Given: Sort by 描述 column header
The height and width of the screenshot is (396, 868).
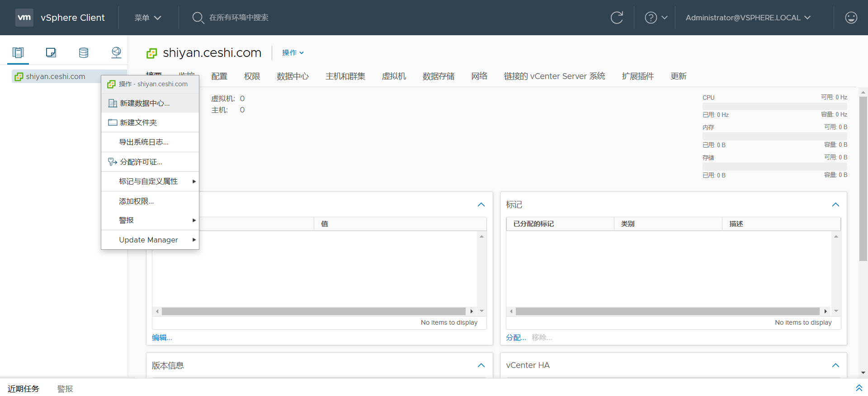Looking at the screenshot, I should pos(781,224).
